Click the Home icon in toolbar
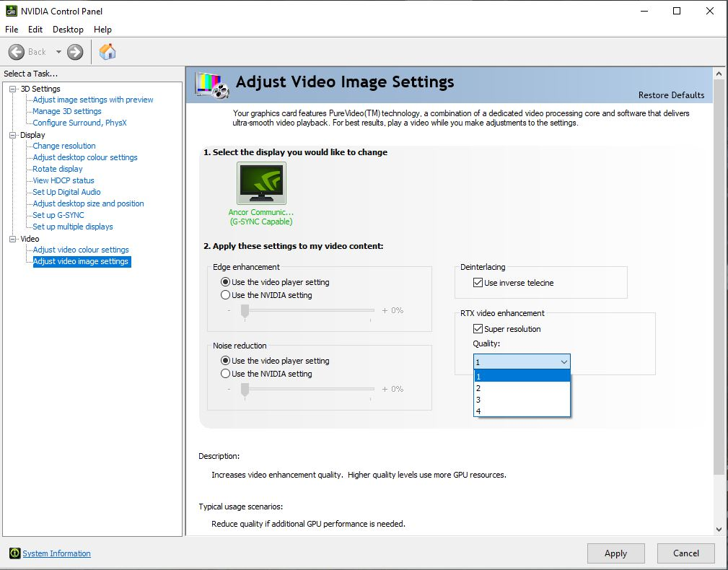This screenshot has height=570, width=728. 108,52
